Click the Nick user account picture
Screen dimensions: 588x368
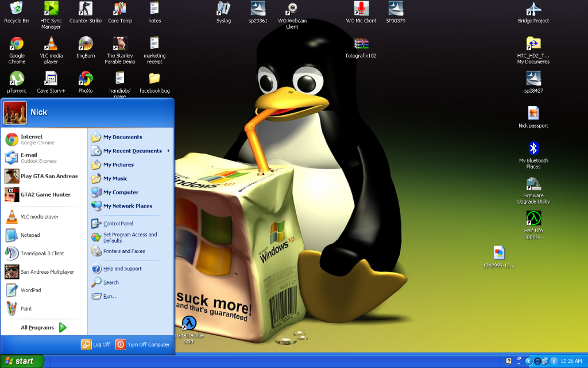click(16, 113)
